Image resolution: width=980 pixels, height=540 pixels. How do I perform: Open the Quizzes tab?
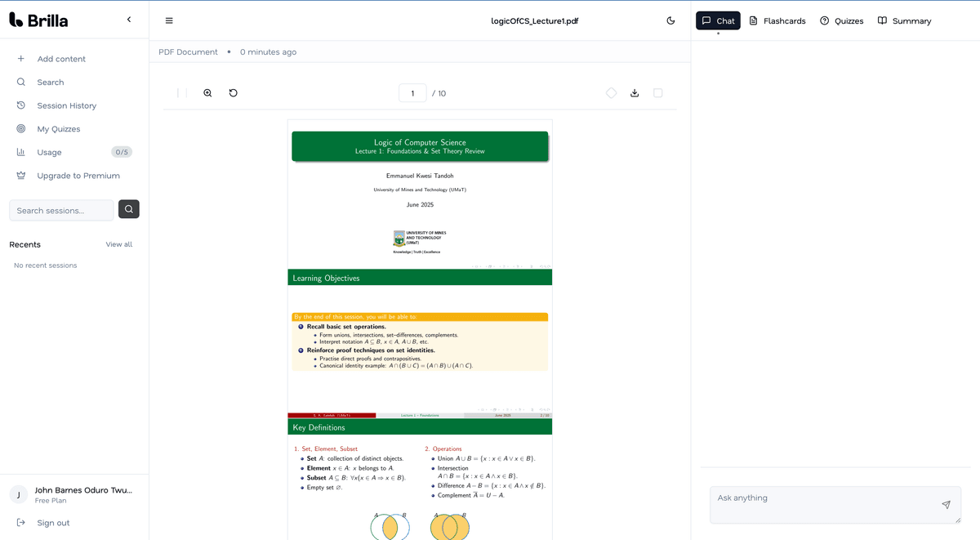click(842, 20)
